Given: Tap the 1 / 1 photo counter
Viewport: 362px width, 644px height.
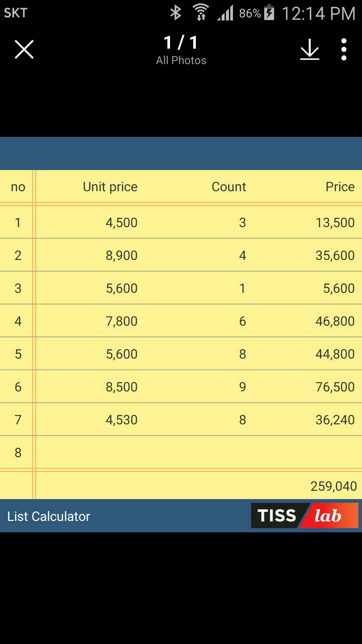Looking at the screenshot, I should coord(181,43).
